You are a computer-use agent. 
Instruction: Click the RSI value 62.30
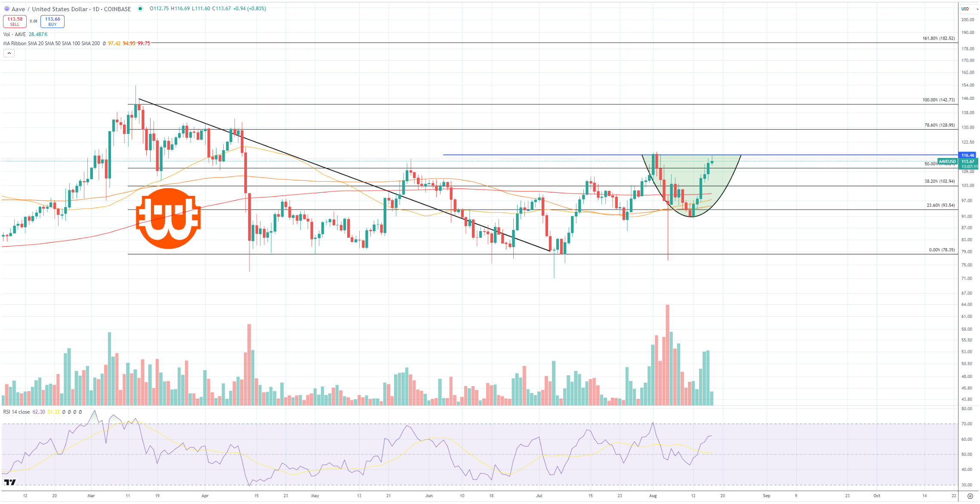tap(39, 412)
